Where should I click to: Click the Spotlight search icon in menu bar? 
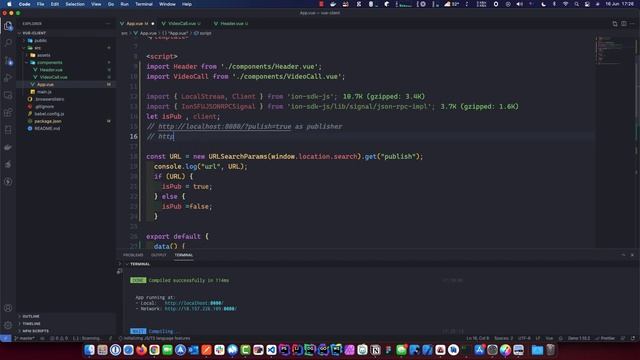coord(576,4)
